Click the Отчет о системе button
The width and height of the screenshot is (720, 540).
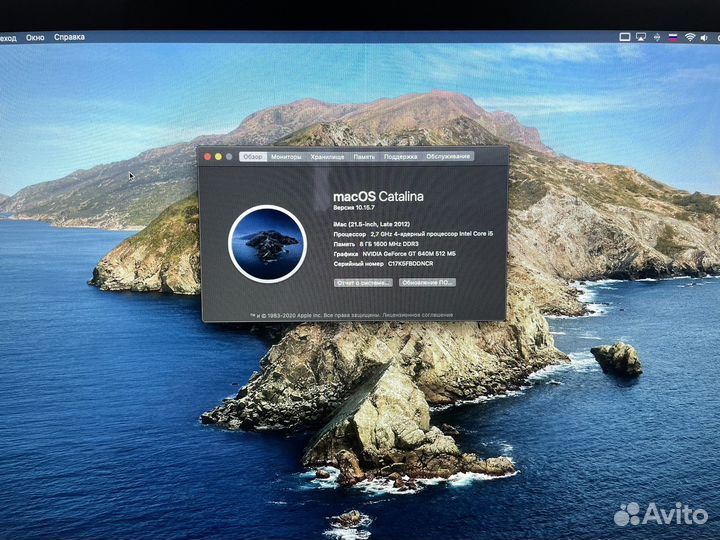click(x=363, y=283)
